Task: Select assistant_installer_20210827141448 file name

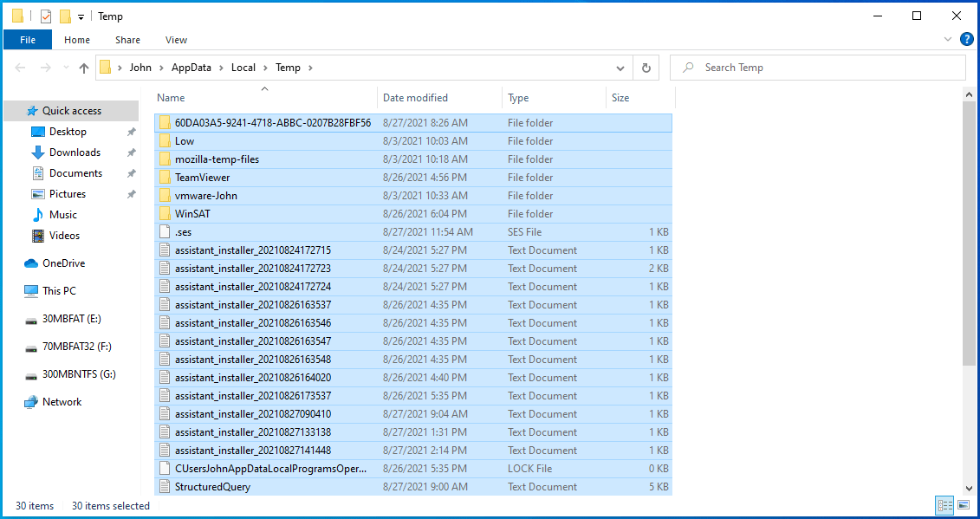Action: [253, 451]
